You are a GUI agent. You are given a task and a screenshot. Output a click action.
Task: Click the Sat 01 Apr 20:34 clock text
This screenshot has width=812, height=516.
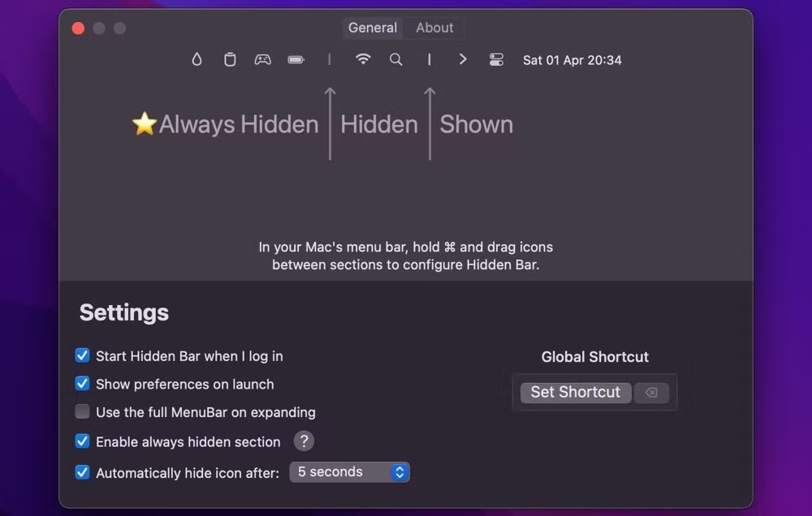pyautogui.click(x=572, y=60)
